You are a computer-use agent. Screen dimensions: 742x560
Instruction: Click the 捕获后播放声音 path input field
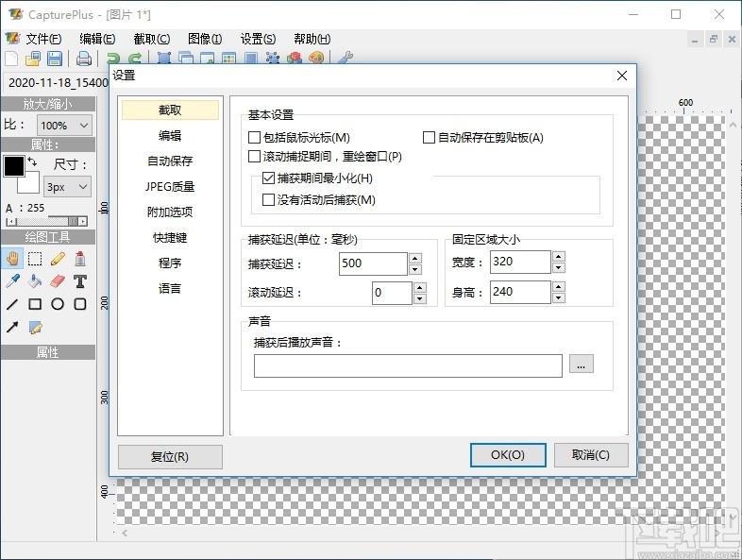pos(408,365)
